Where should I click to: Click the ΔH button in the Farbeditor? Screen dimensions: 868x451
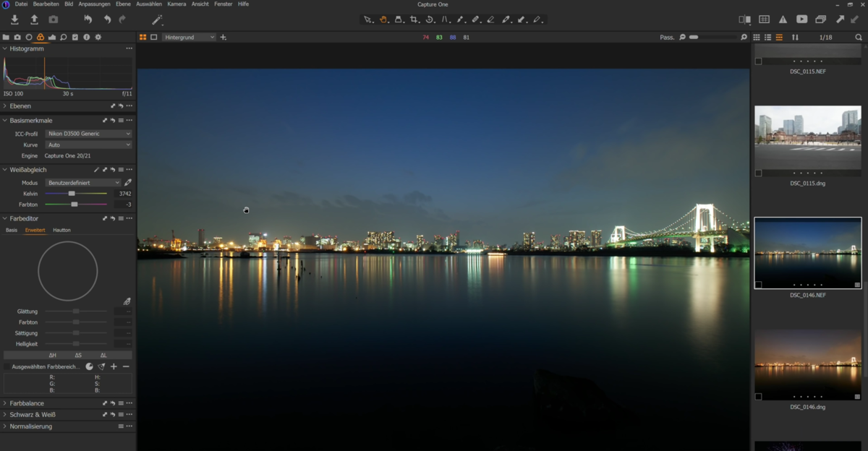[51, 355]
